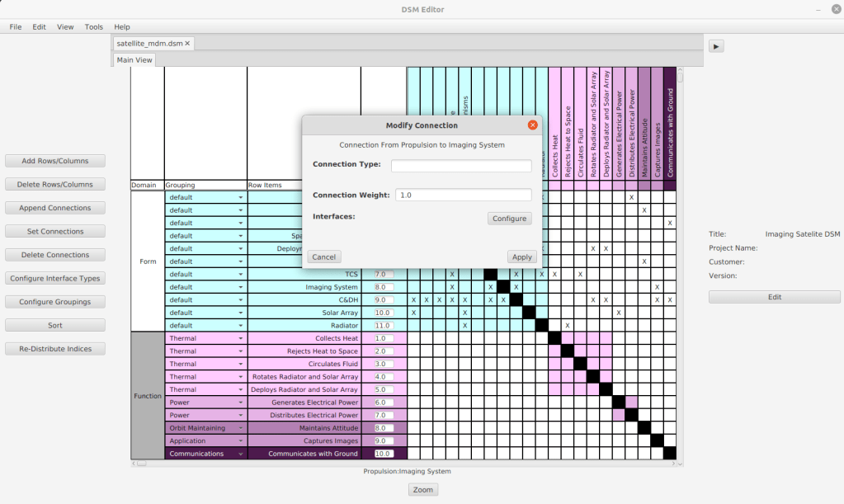Open the File menu

pyautogui.click(x=16, y=27)
